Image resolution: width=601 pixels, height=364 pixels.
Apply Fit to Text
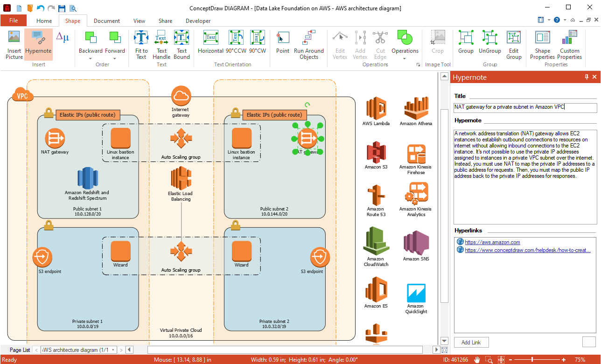click(x=141, y=45)
